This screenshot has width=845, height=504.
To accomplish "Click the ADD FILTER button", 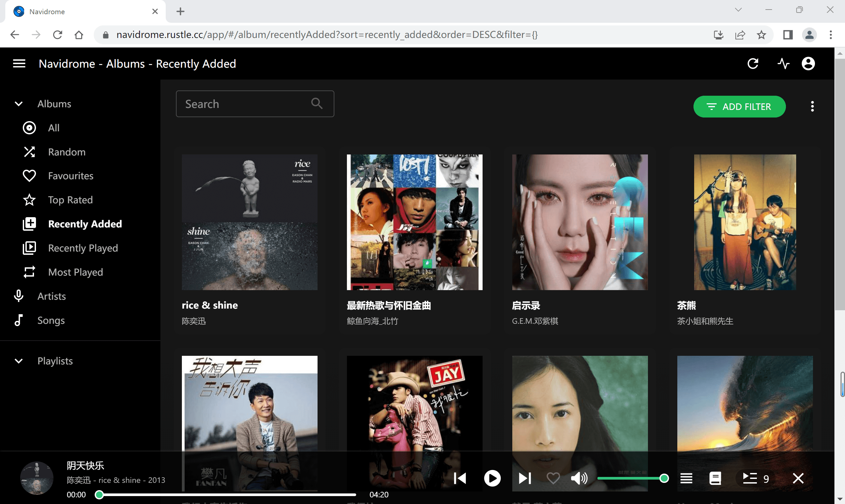I will point(739,107).
